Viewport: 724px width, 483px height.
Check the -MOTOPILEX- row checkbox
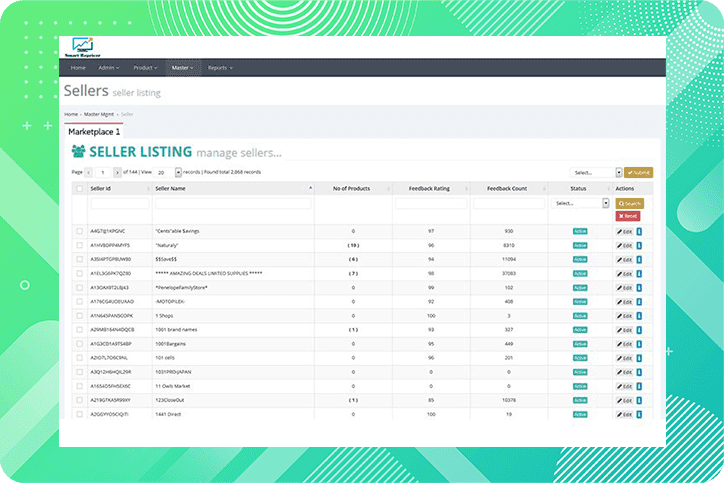(x=79, y=302)
